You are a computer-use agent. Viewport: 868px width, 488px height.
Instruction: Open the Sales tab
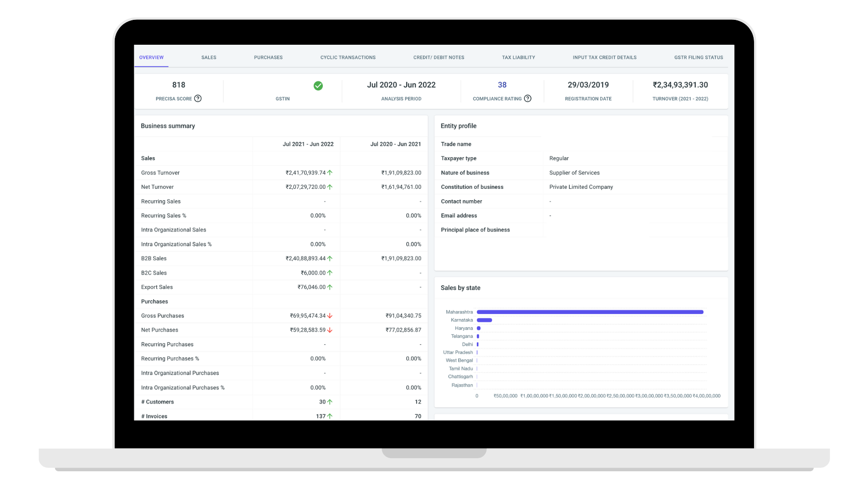209,57
